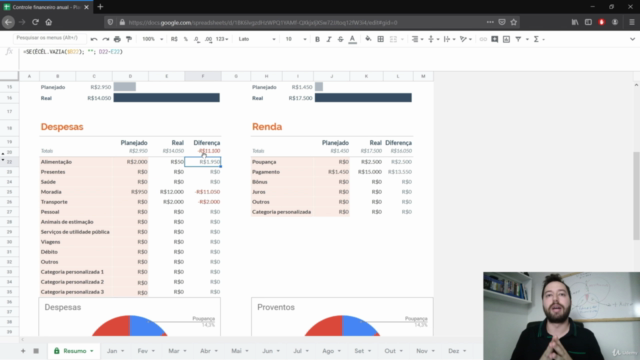Decrease decimal places

coord(197,39)
